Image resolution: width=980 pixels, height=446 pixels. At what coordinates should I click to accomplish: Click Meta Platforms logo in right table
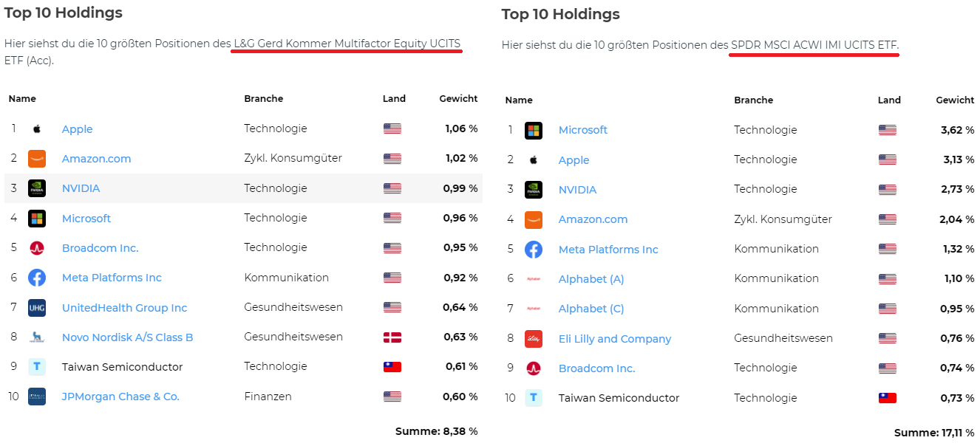tap(534, 250)
